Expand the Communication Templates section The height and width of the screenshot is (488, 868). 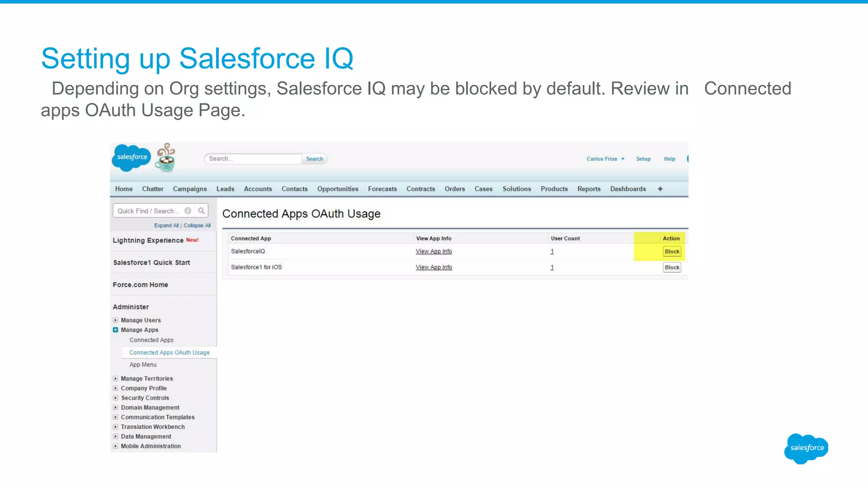click(115, 417)
